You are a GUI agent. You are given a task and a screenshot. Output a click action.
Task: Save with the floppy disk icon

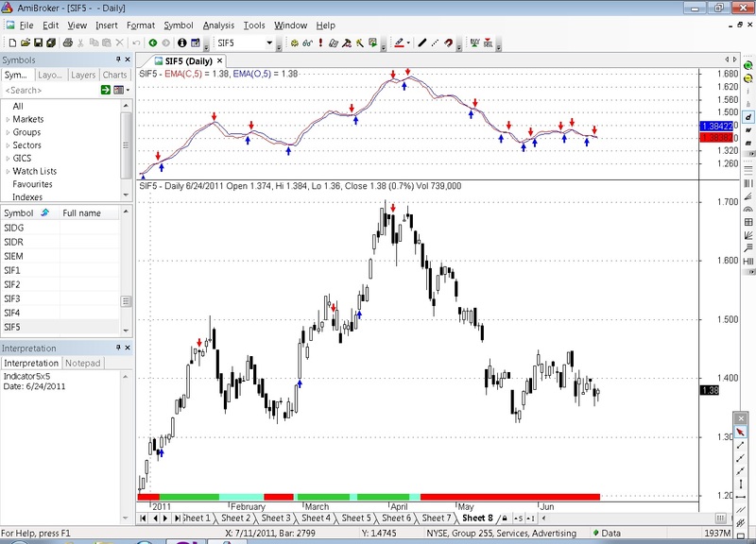38,42
